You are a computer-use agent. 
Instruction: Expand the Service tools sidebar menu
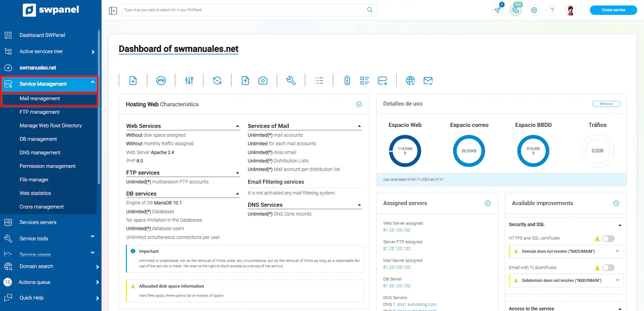click(93, 237)
